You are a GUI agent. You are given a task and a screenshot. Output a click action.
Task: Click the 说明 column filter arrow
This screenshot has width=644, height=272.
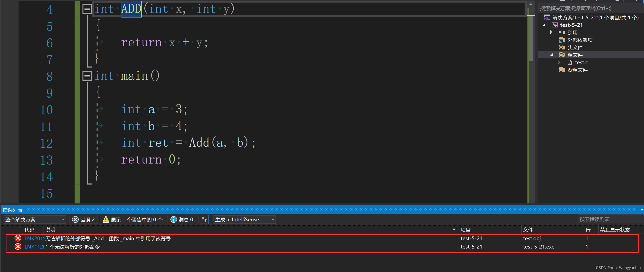click(454, 229)
